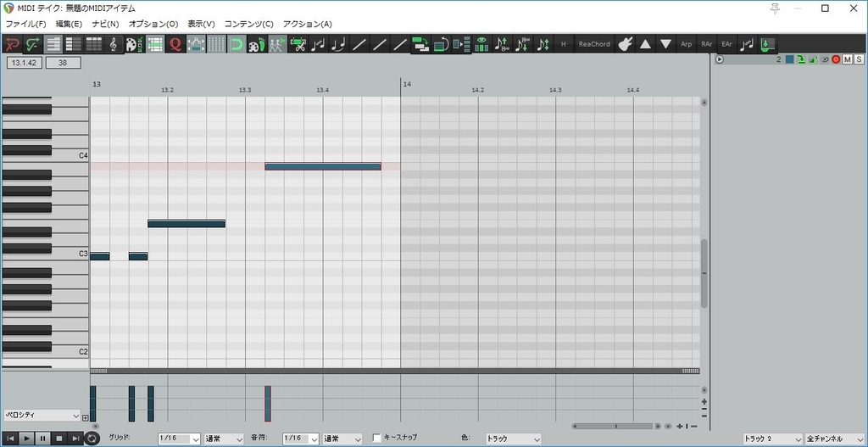Click the green eye over bars icon
Image resolution: width=868 pixels, height=447 pixels.
[481, 44]
